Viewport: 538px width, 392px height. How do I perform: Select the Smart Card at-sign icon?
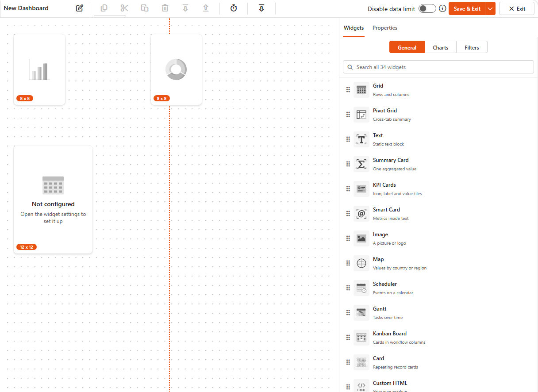tap(361, 213)
